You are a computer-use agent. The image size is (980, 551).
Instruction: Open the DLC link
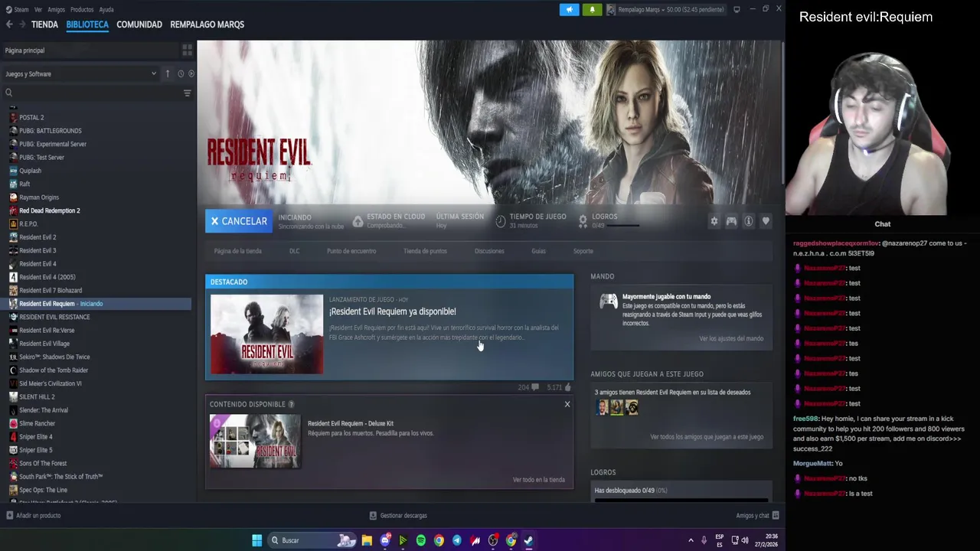[294, 251]
